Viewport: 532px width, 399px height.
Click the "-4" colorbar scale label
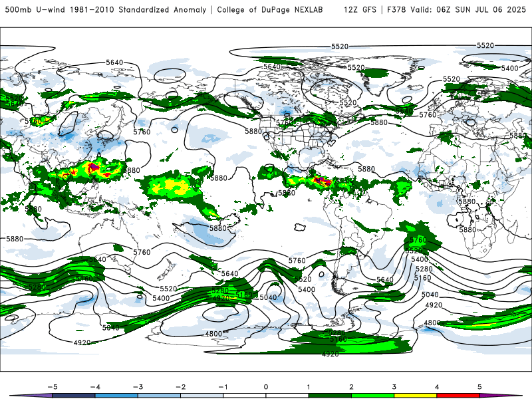click(95, 387)
